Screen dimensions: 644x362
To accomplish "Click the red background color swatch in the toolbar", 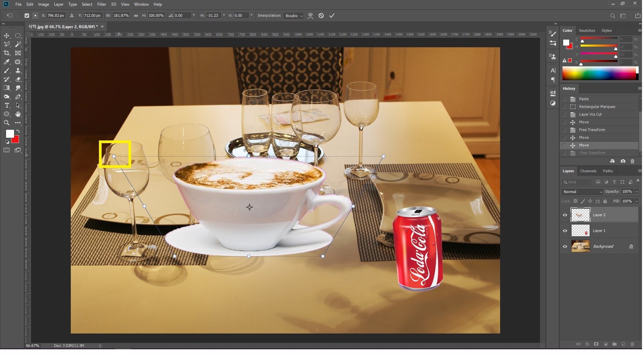I will pos(16,140).
